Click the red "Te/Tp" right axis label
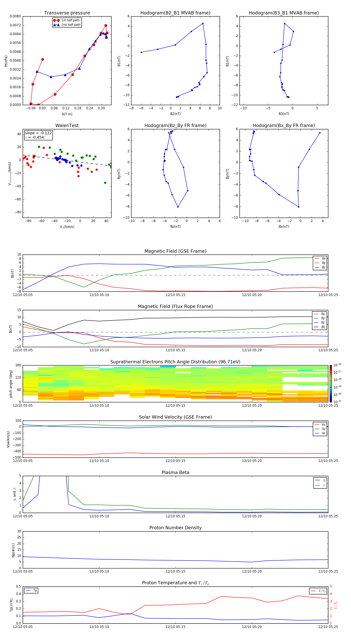Image resolution: width=351 pixels, height=644 pixels. 336,605
